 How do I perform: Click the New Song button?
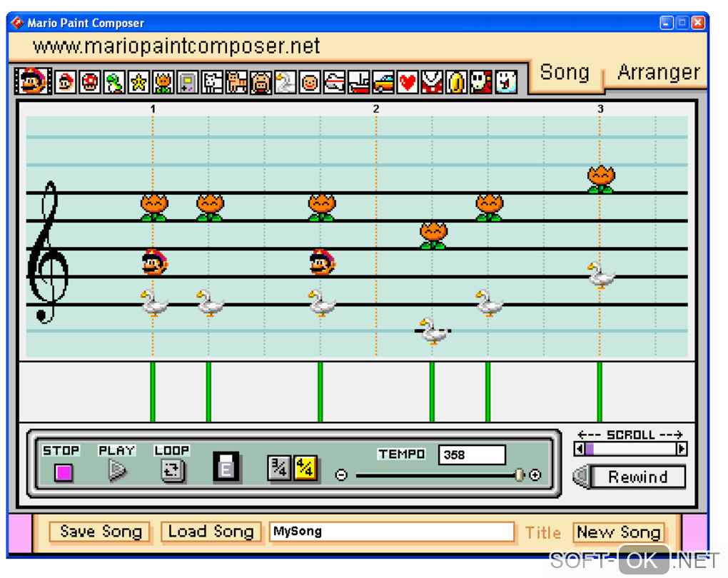tap(619, 532)
